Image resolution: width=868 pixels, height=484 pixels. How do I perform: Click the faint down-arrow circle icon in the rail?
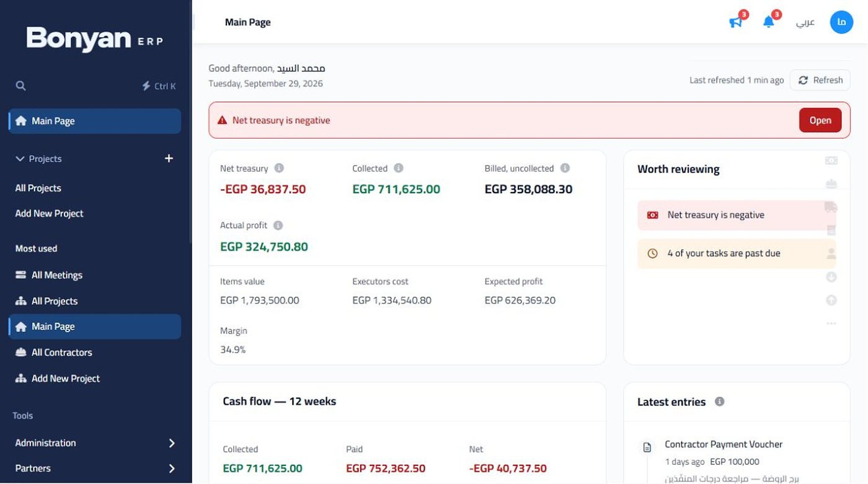coord(831,277)
